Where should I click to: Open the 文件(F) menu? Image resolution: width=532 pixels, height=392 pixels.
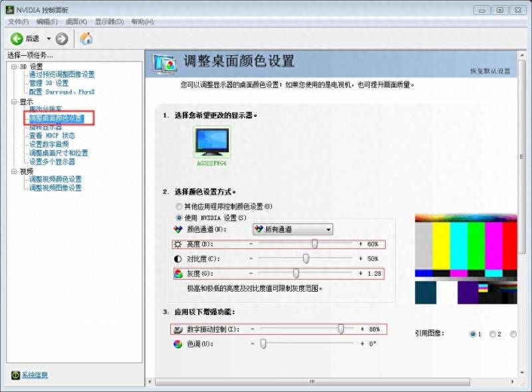pyautogui.click(x=18, y=22)
